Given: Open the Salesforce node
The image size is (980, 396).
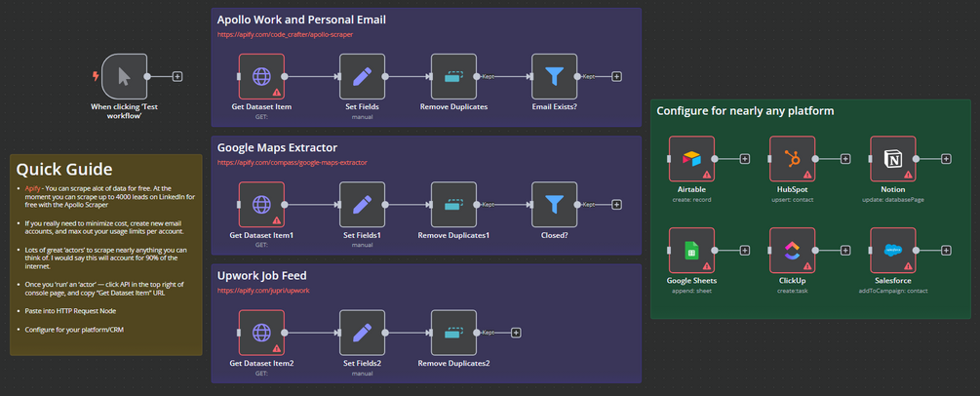Looking at the screenshot, I should [x=892, y=251].
